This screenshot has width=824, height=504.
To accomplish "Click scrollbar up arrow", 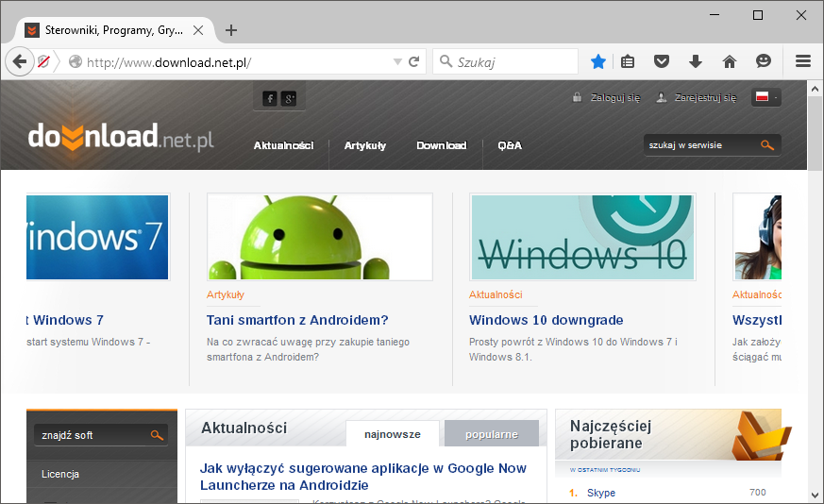I will (x=816, y=89).
